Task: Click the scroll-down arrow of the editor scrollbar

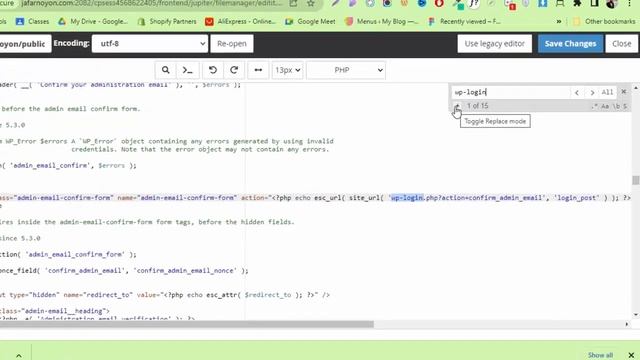Action: tap(636, 315)
